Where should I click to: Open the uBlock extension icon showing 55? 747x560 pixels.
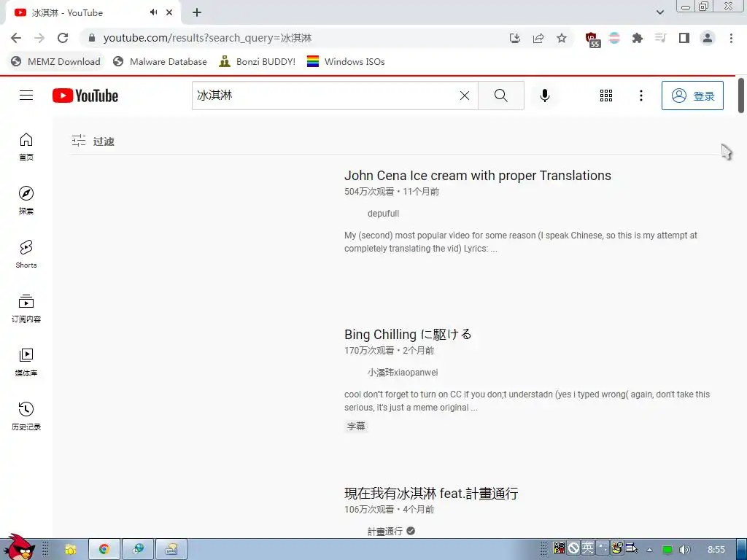pos(592,39)
